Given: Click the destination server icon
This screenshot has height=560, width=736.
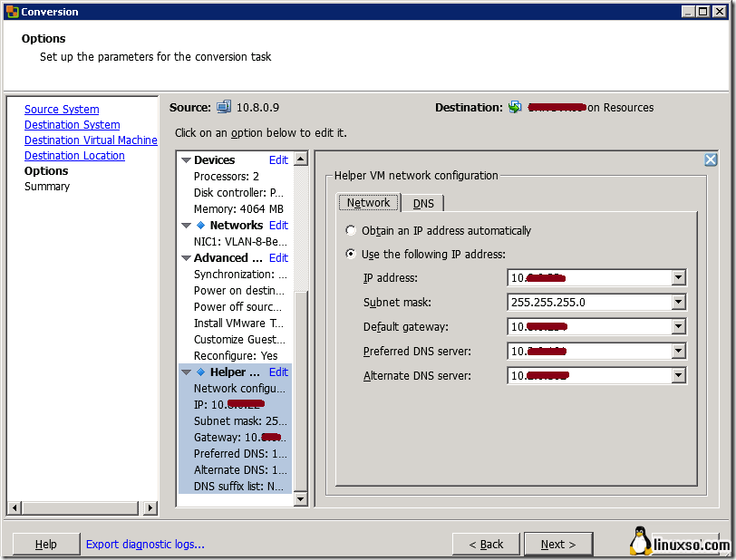Looking at the screenshot, I should [515, 107].
